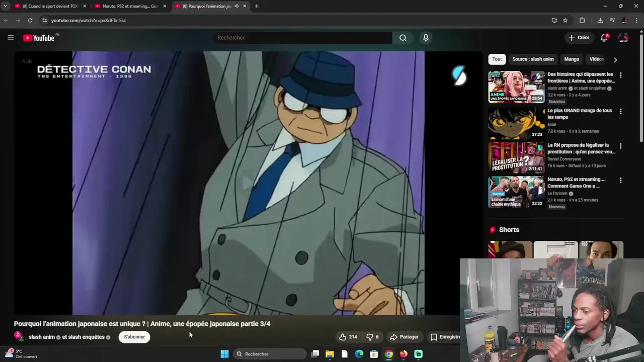Open the Chrome three-dot menu
Screen dimensions: 644x362
pos(636,20)
